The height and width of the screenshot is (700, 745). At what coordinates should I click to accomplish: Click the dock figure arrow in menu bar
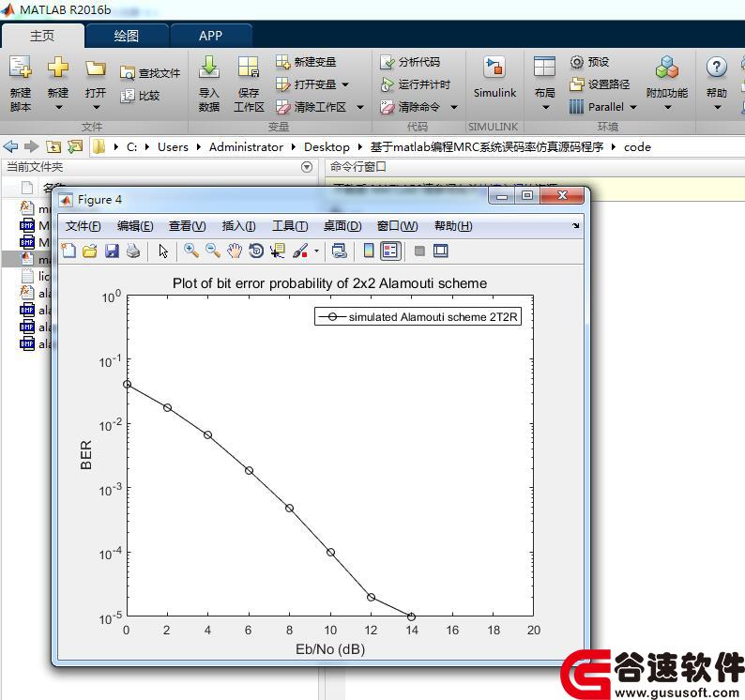pyautogui.click(x=576, y=226)
